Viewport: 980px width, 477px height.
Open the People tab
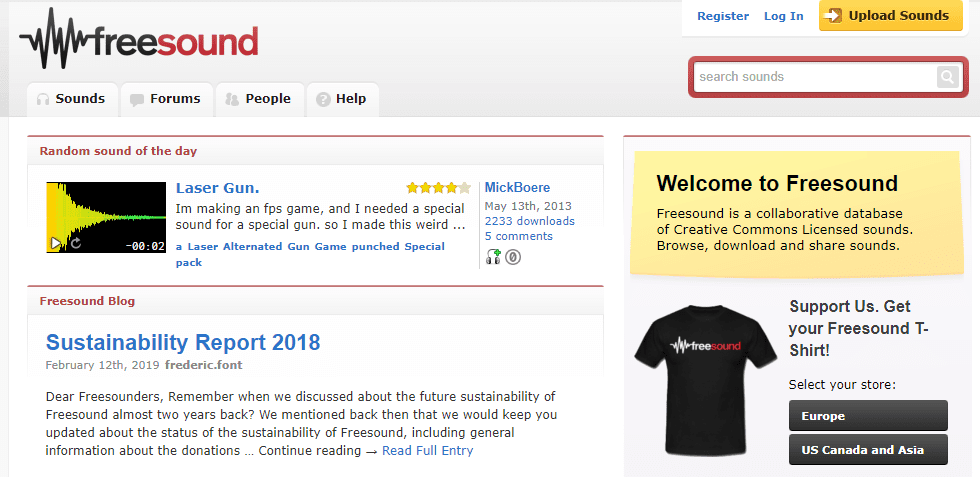coord(259,99)
